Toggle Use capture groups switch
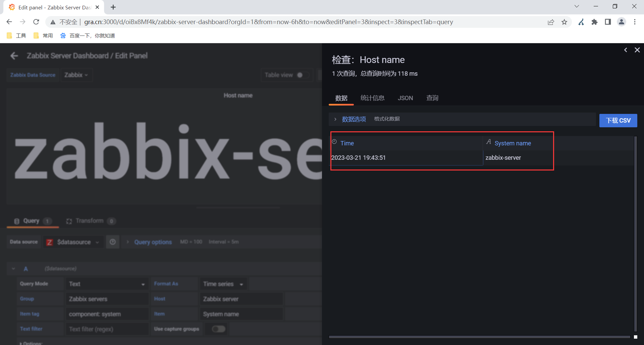The width and height of the screenshot is (644, 345). point(219,329)
